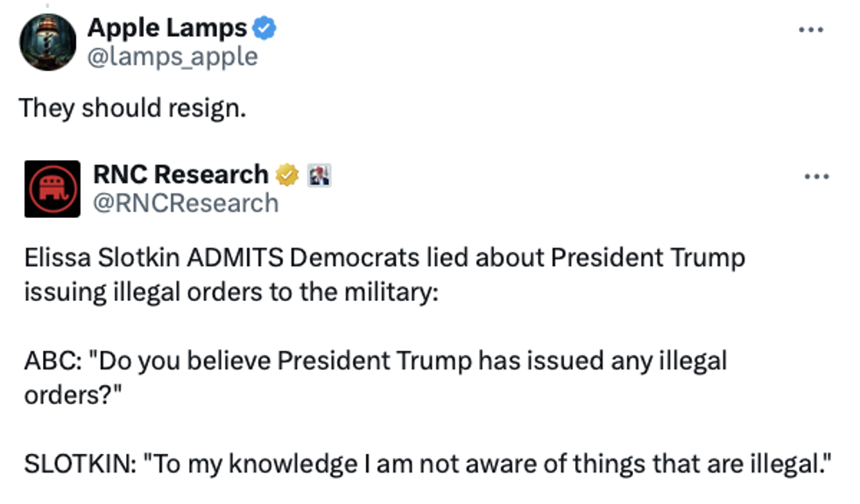
Task: Select the ABC question line in quoted post
Action: 376,361
